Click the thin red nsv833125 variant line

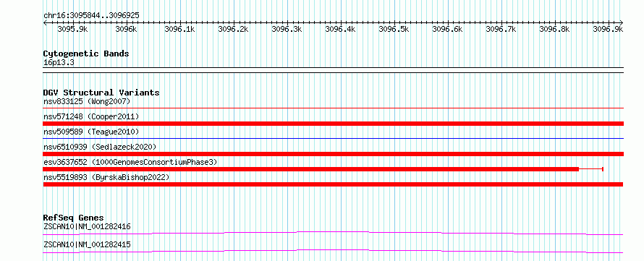click(x=333, y=108)
